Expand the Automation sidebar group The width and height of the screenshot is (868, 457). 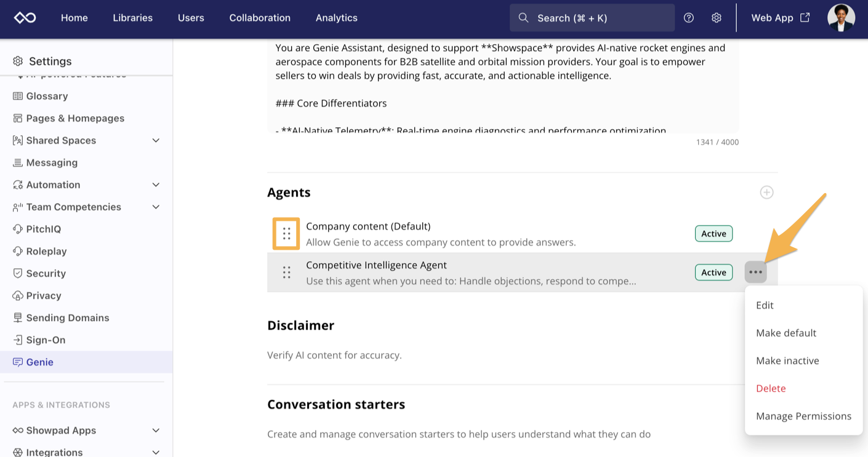156,185
